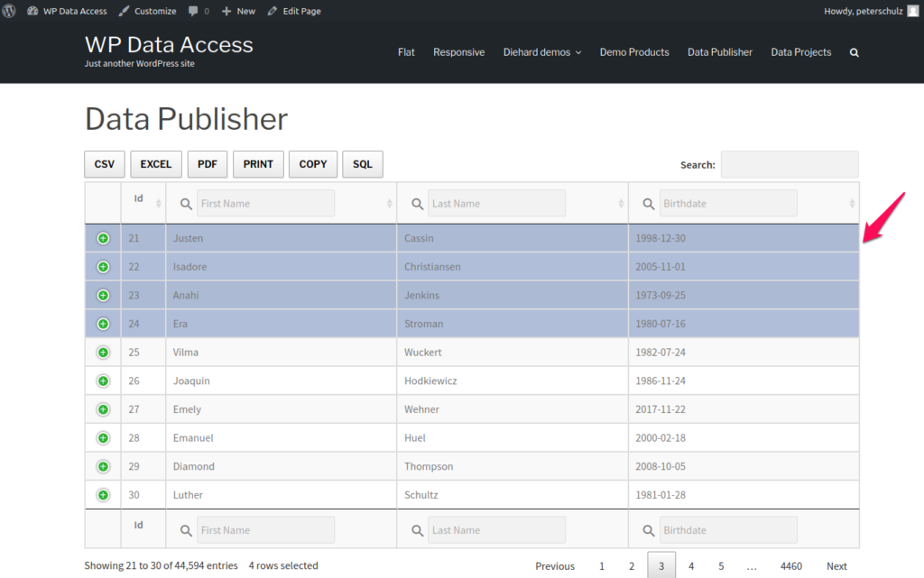
Task: Click the magnifier icon in the First Name filter
Action: [185, 203]
